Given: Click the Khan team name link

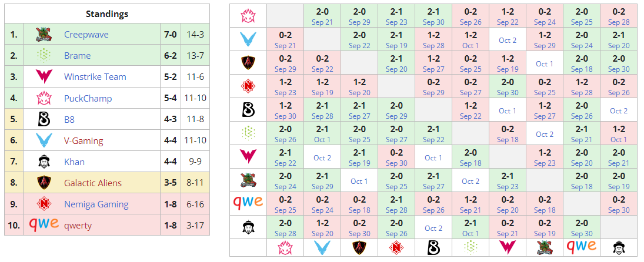Looking at the screenshot, I should coord(74,162).
